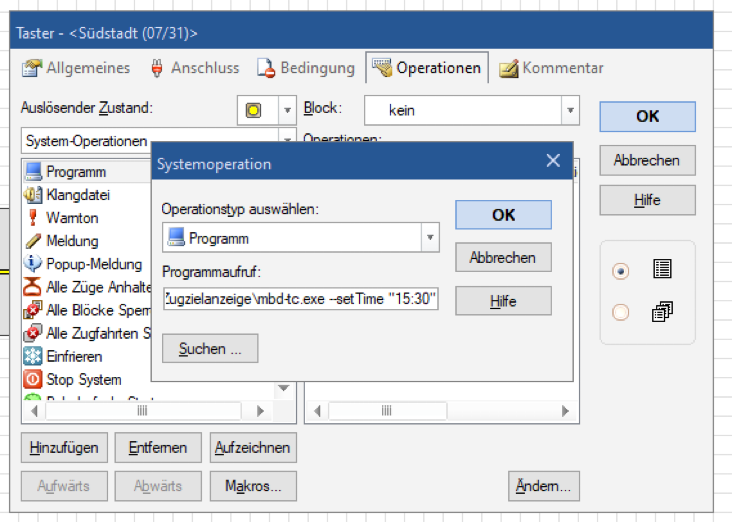Switch to the Anschluss tab
The height and width of the screenshot is (522, 732).
[x=195, y=68]
